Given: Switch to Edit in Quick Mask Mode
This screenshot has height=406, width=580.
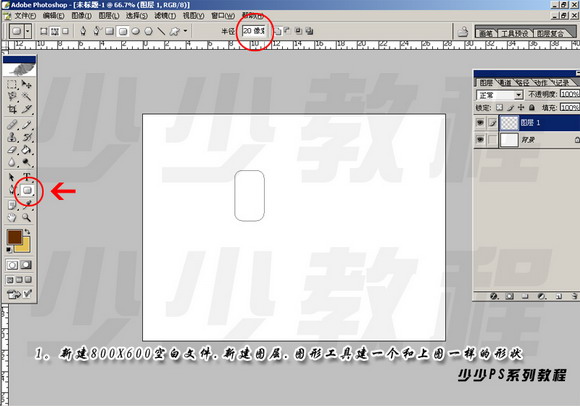Looking at the screenshot, I should pos(26,265).
